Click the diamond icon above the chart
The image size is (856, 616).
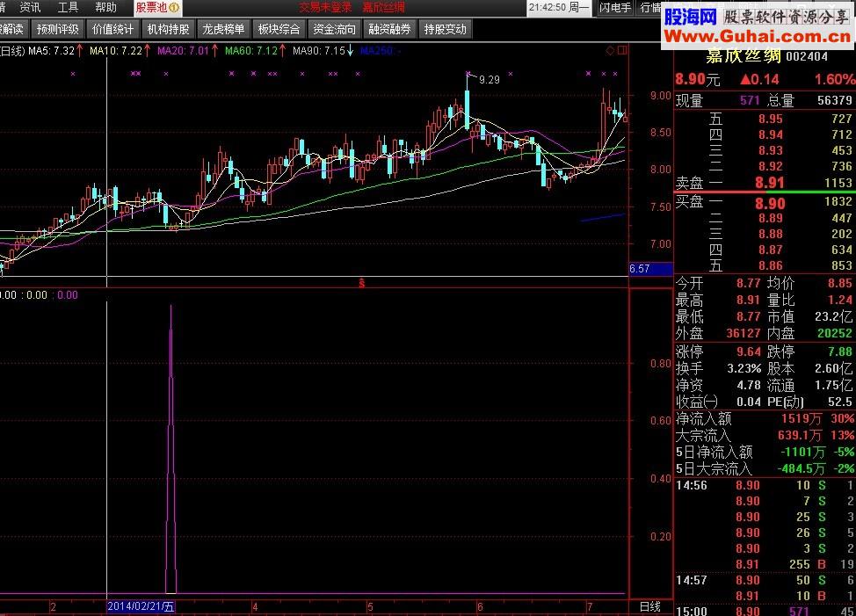tap(610, 51)
